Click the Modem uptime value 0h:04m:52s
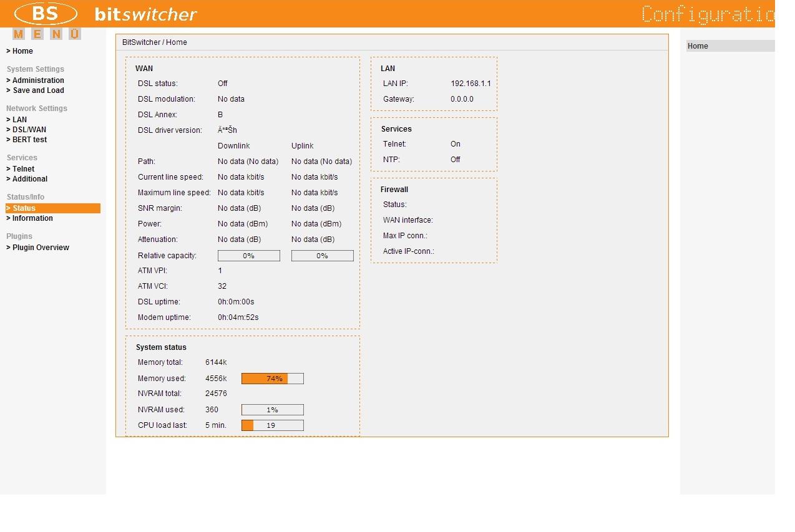The height and width of the screenshot is (532, 795). tap(238, 317)
